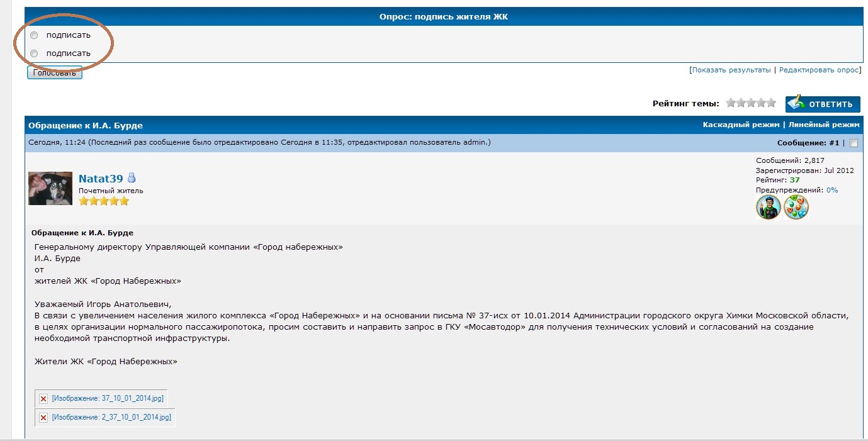This screenshot has width=868, height=441.
Task: Open Natat39's user profile name link
Action: point(101,179)
